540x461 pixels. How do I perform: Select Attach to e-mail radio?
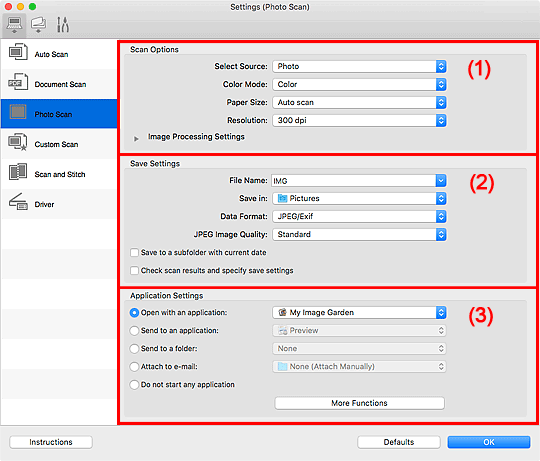(134, 367)
